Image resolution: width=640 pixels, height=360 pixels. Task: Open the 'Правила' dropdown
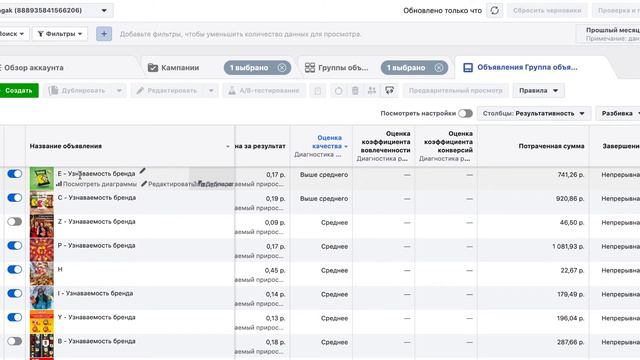point(538,91)
